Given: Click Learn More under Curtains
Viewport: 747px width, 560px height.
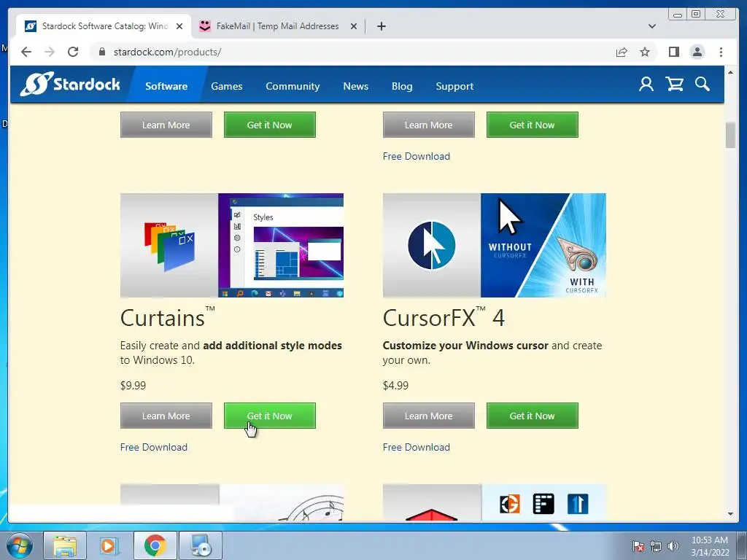Looking at the screenshot, I should pyautogui.click(x=166, y=416).
